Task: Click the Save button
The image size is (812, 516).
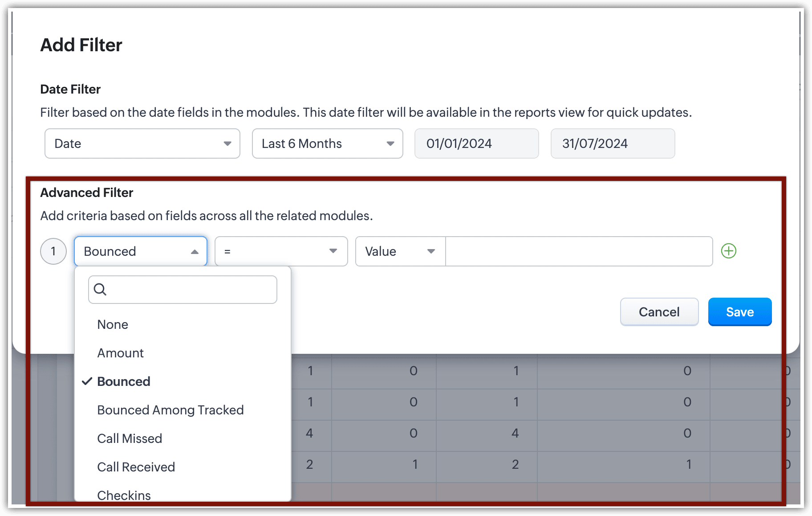Action: pyautogui.click(x=739, y=312)
